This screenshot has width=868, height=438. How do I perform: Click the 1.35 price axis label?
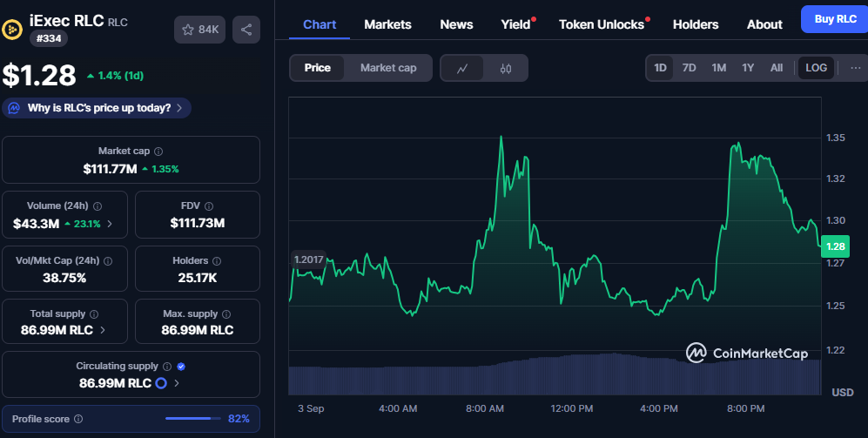coord(835,138)
